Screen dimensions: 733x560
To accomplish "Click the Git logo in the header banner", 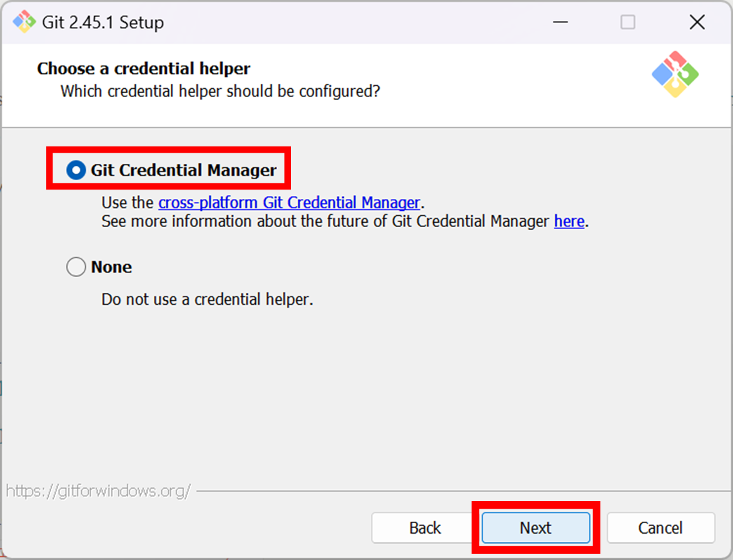I will [675, 74].
